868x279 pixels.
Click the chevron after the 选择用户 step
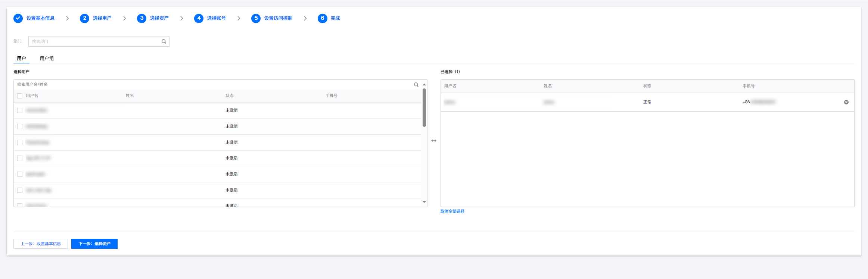point(124,18)
